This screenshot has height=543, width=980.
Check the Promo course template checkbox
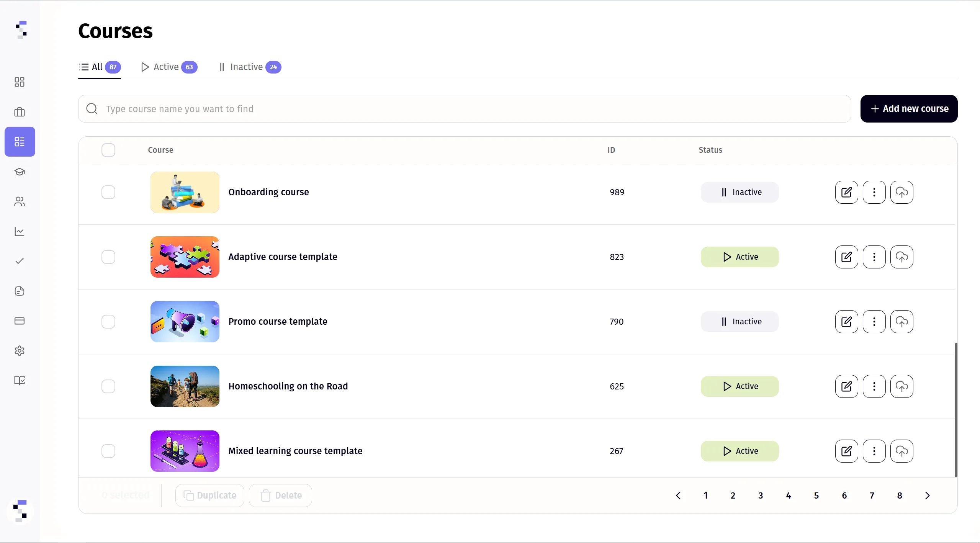(108, 322)
